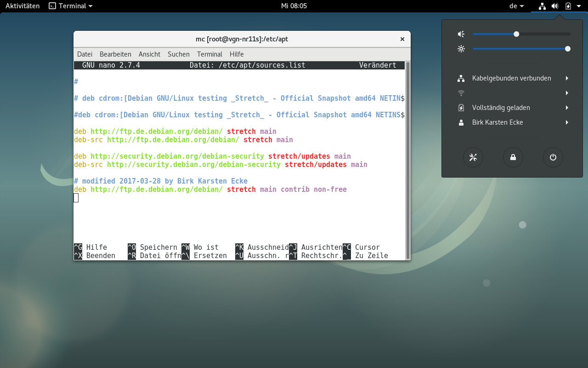The height and width of the screenshot is (368, 588).
Task: Click the Terminal app icon in top bar
Action: pos(53,6)
